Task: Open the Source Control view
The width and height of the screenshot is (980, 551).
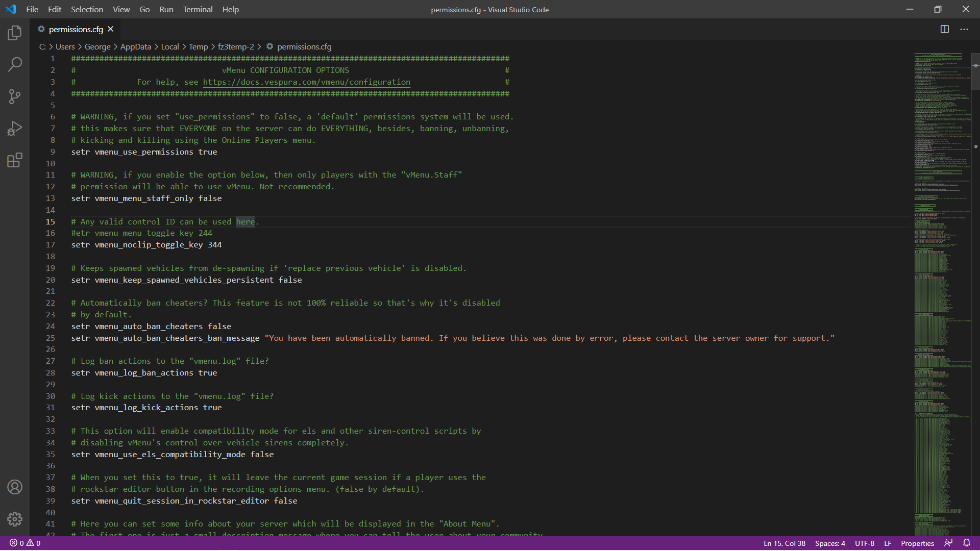Action: [x=15, y=96]
